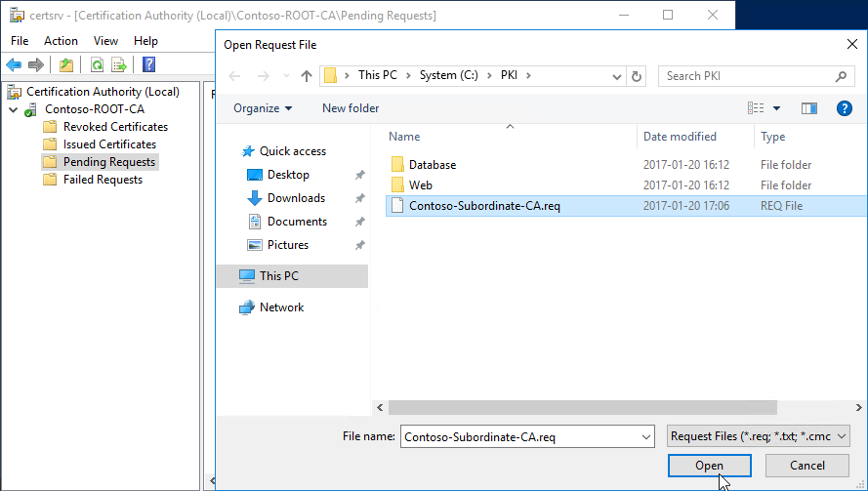Click Quick access in navigation pane
The height and width of the screenshot is (491, 868).
point(292,151)
